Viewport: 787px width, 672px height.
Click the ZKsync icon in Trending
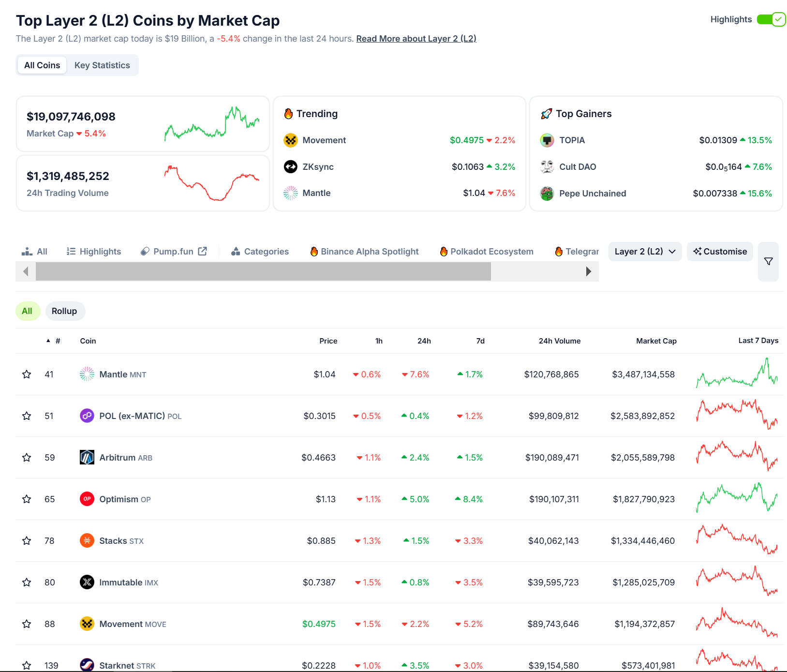coord(291,167)
